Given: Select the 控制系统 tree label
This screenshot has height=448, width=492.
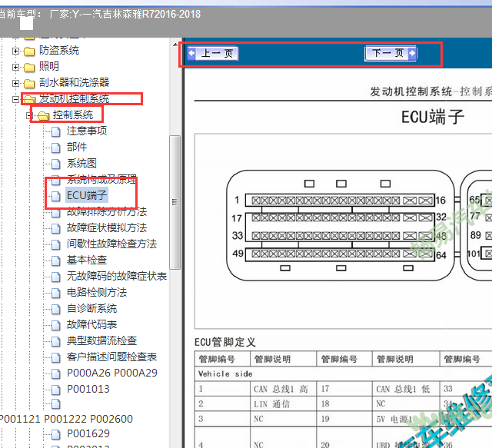Looking at the screenshot, I should pyautogui.click(x=73, y=115).
